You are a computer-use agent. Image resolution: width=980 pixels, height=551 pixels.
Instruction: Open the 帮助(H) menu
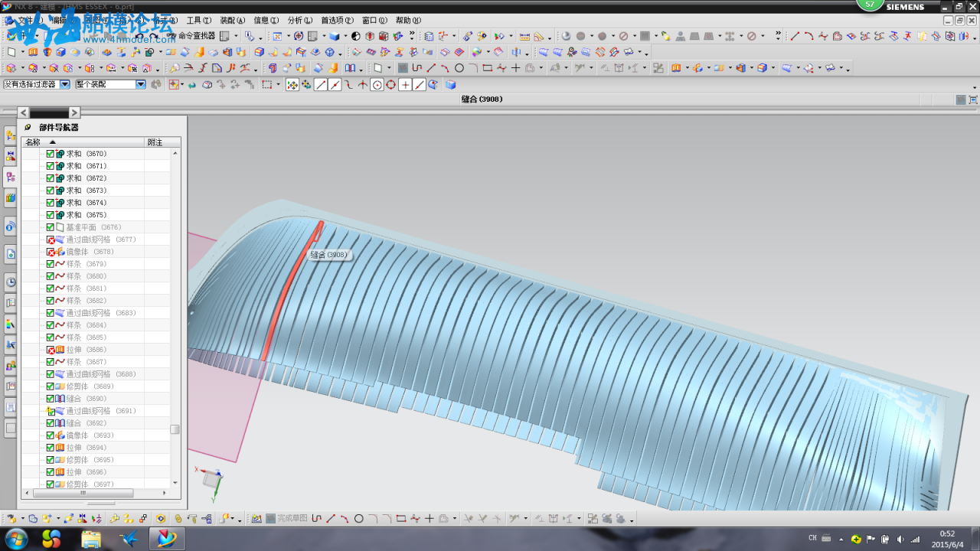coord(408,21)
